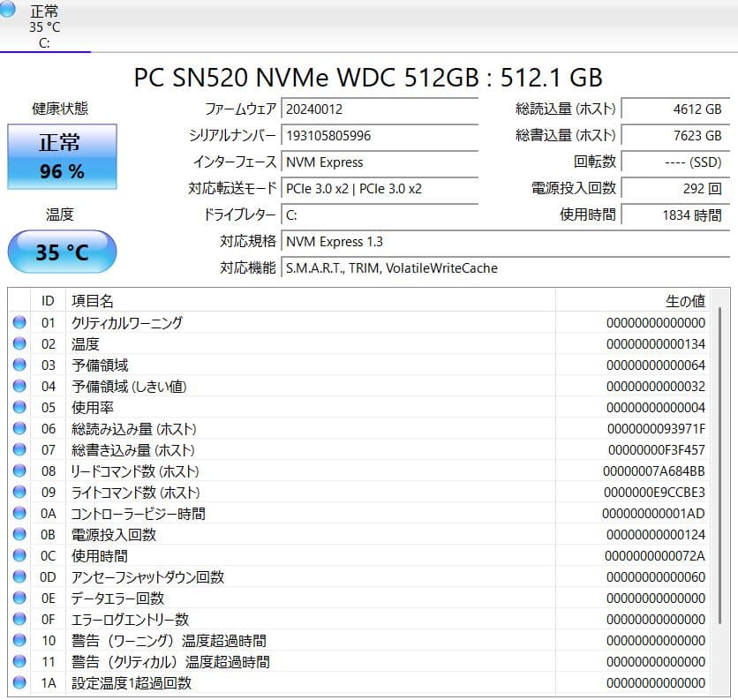Viewport: 738px width, 700px height.
Task: Select the クリティカルワーニング row text
Action: [126, 323]
